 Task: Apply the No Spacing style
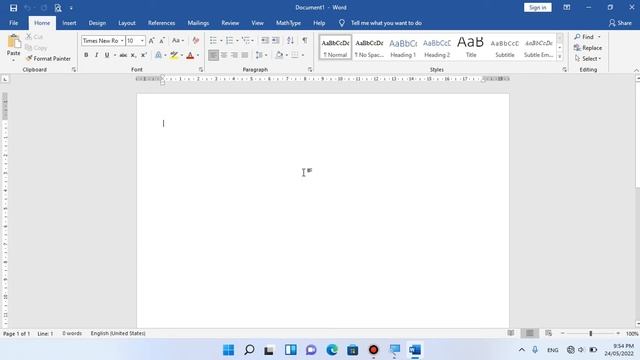pos(369,48)
